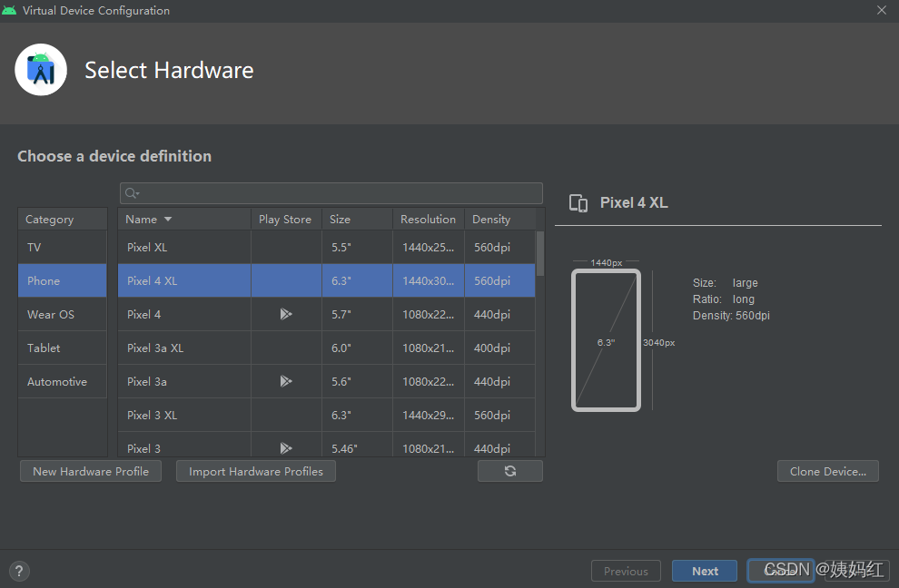Select the Pixel 4 XL device row
Image resolution: width=899 pixels, height=588 pixels.
tap(326, 280)
